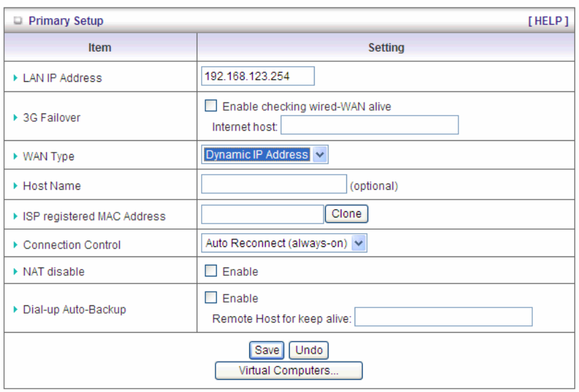This screenshot has width=579, height=392.
Task: Focus the LAN IP Address field
Action: 258,76
